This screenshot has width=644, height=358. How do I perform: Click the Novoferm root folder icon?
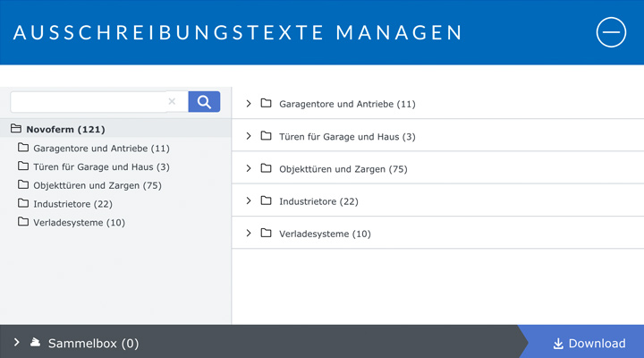pos(16,129)
